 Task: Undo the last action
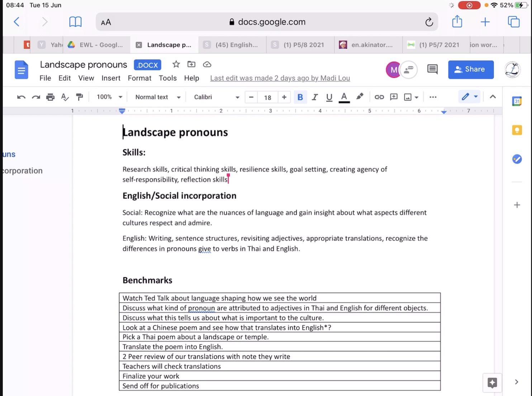point(21,97)
